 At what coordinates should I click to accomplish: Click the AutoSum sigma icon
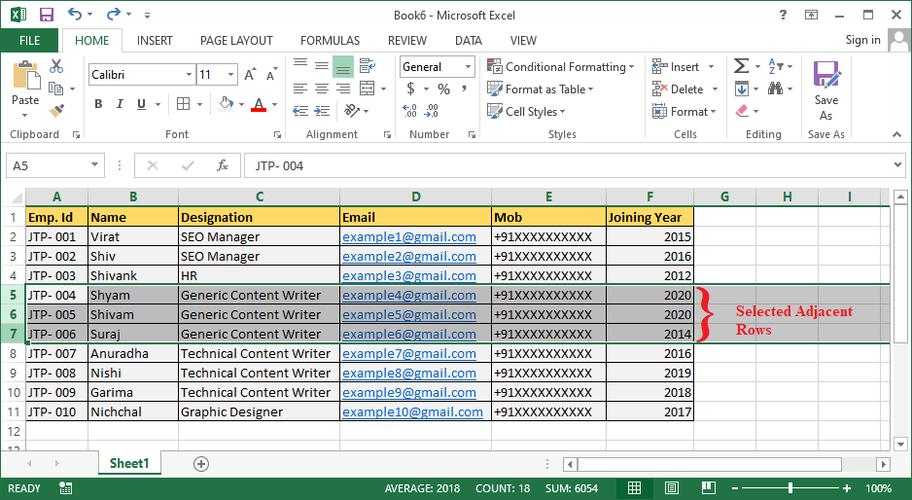click(741, 66)
